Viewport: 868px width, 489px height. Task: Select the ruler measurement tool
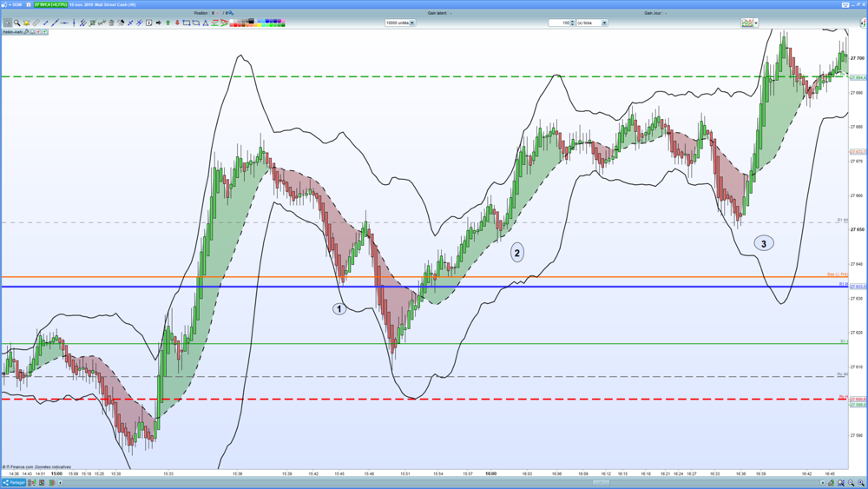point(36,23)
